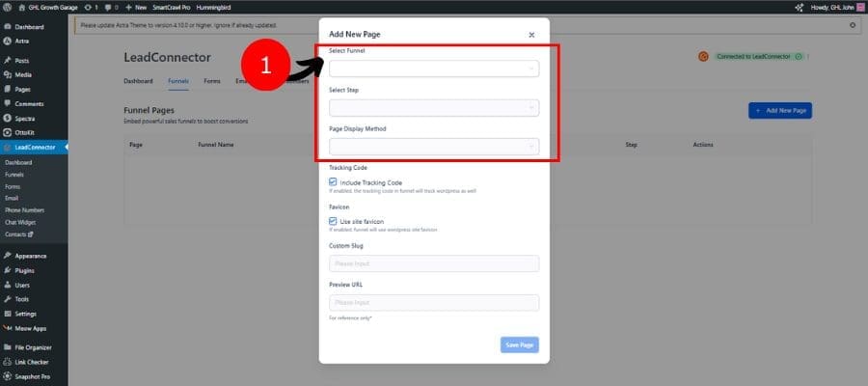Click the Step column header
The height and width of the screenshot is (386, 868).
coord(631,145)
